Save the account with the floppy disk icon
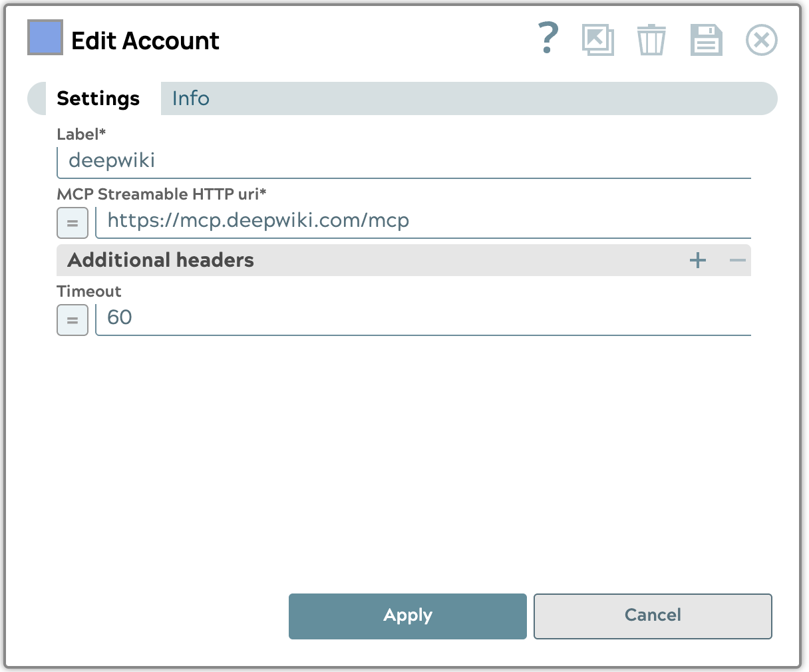The height and width of the screenshot is (672, 809). (705, 40)
